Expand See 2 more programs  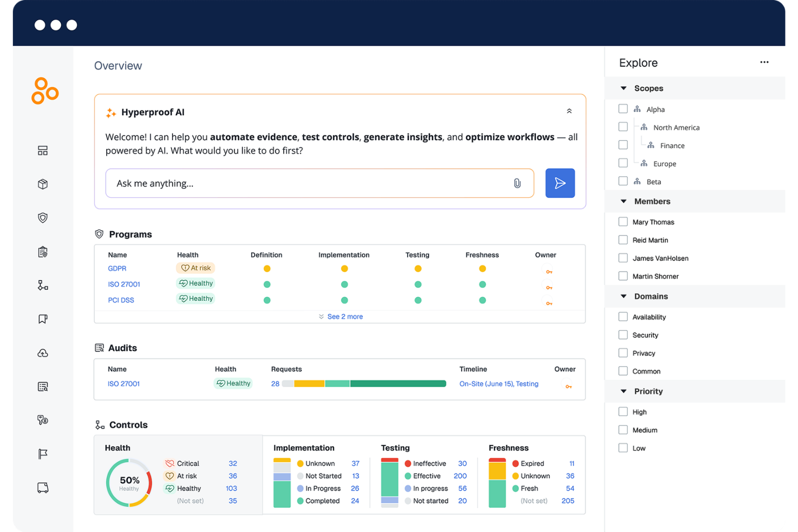tap(341, 316)
